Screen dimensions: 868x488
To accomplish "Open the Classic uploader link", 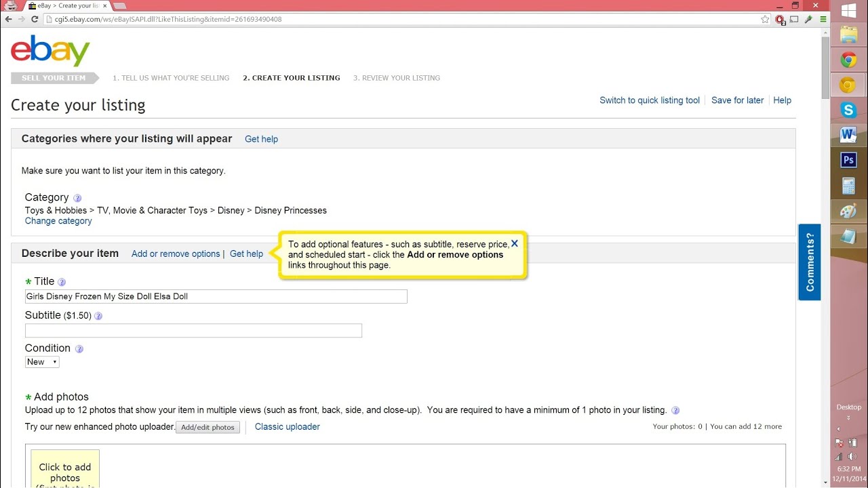I will point(287,426).
